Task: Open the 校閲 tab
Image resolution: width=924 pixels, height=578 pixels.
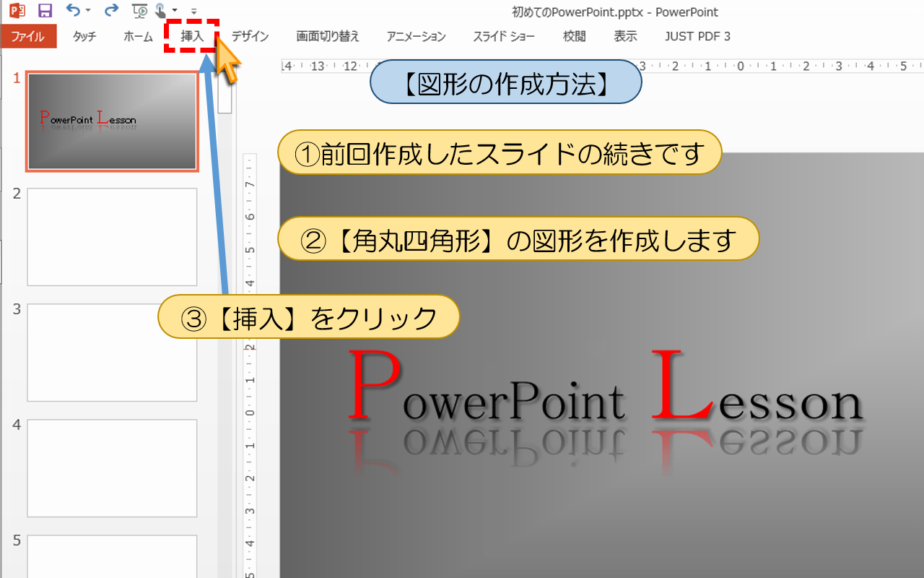Action: coord(575,36)
